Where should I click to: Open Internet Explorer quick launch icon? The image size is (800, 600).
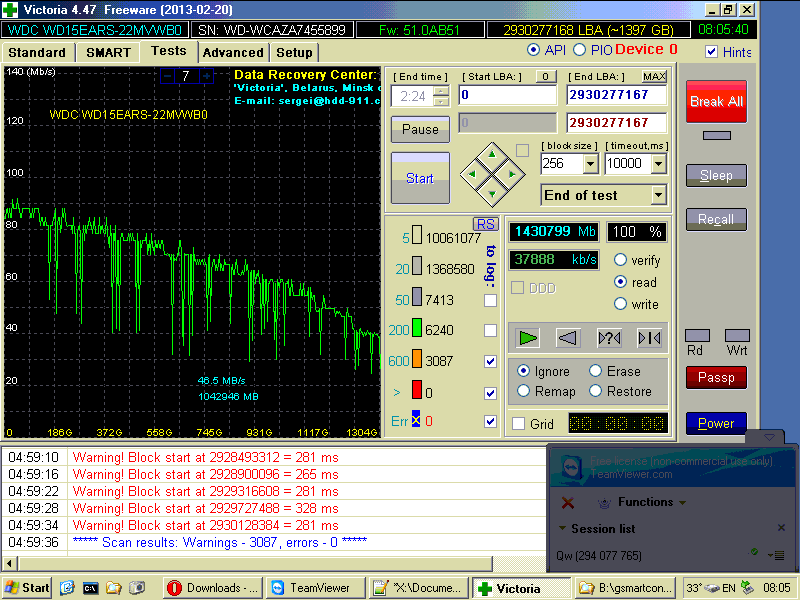[67, 588]
